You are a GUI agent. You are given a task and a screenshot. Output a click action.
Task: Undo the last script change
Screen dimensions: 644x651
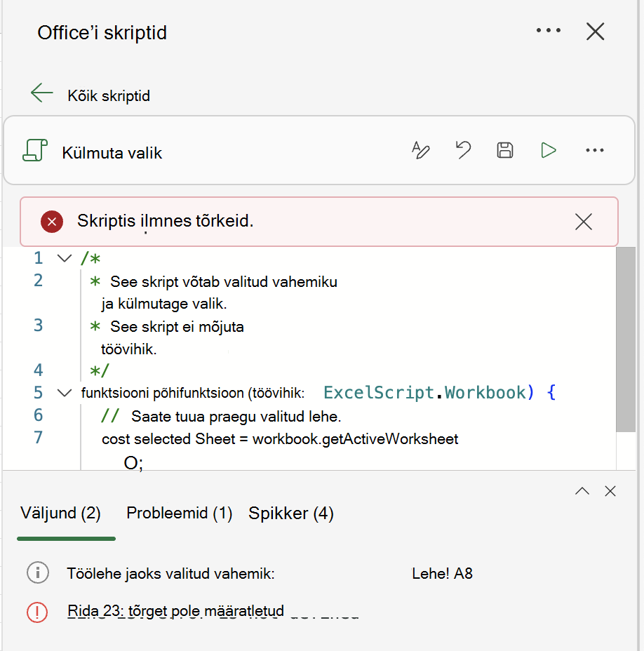pyautogui.click(x=463, y=150)
